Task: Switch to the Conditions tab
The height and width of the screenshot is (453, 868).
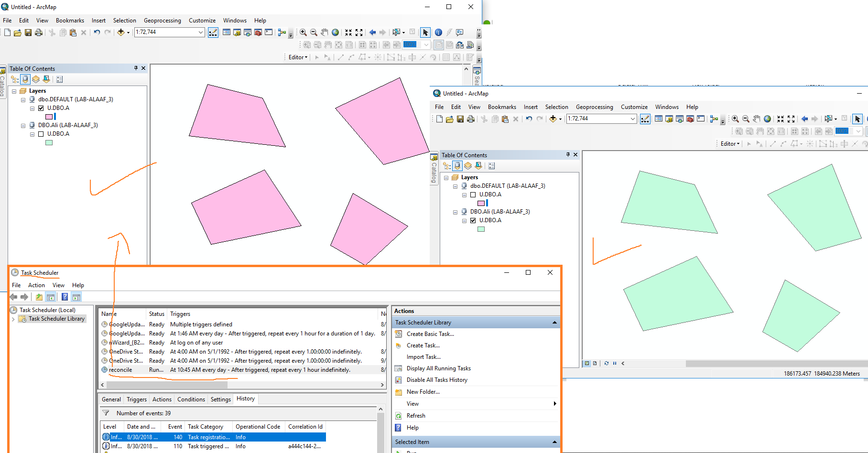Action: [x=191, y=399]
